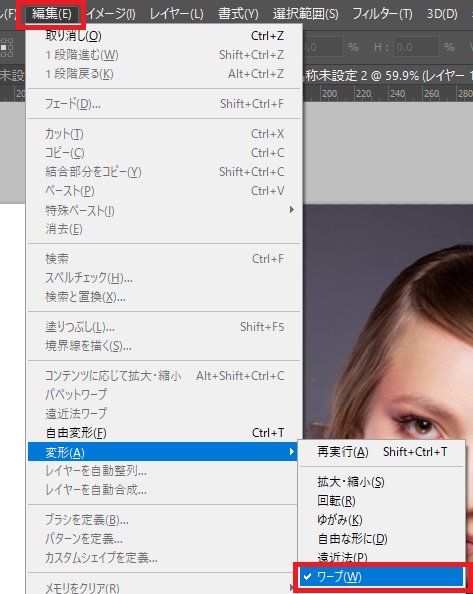Select 境界線を描く(S)... entry
This screenshot has height=594, width=473.
coord(164,346)
